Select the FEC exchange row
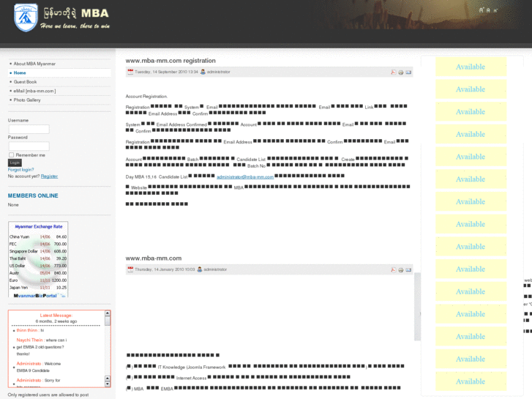 click(x=38, y=244)
